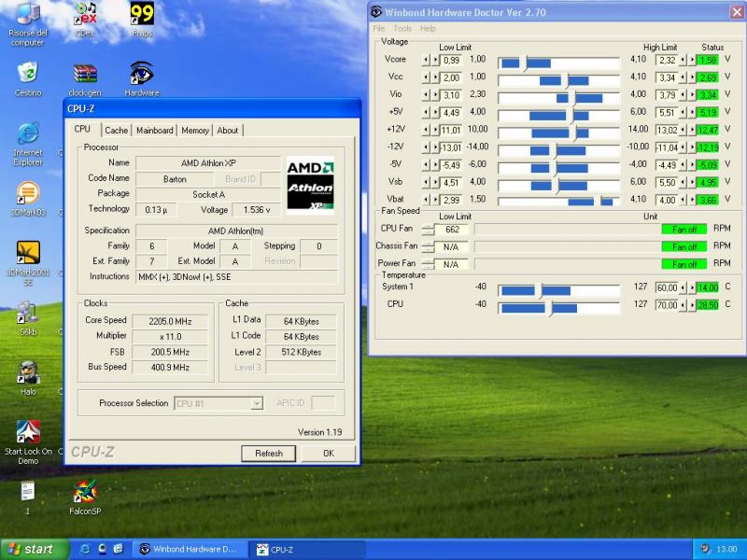Click the CPU temperature status value 28,50
Image resolution: width=747 pixels, height=560 pixels.
708,305
